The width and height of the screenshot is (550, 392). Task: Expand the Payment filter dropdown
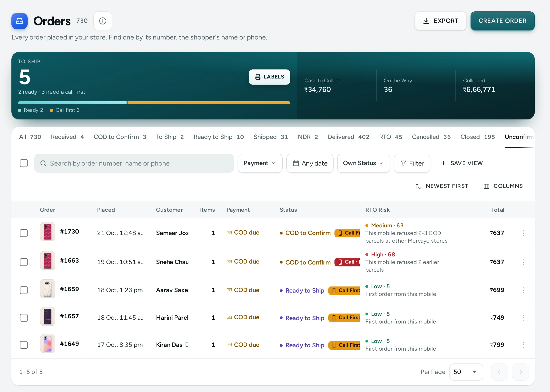coord(260,163)
